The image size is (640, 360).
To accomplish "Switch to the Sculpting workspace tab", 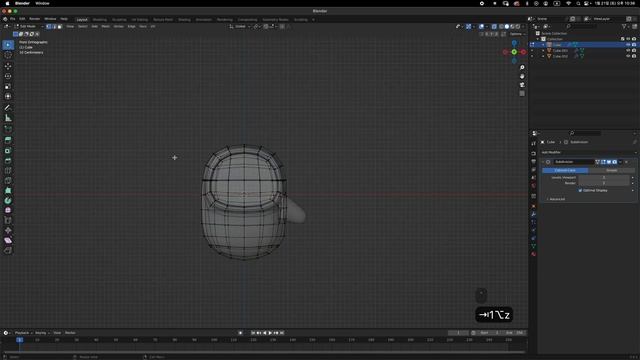I will coord(119,20).
